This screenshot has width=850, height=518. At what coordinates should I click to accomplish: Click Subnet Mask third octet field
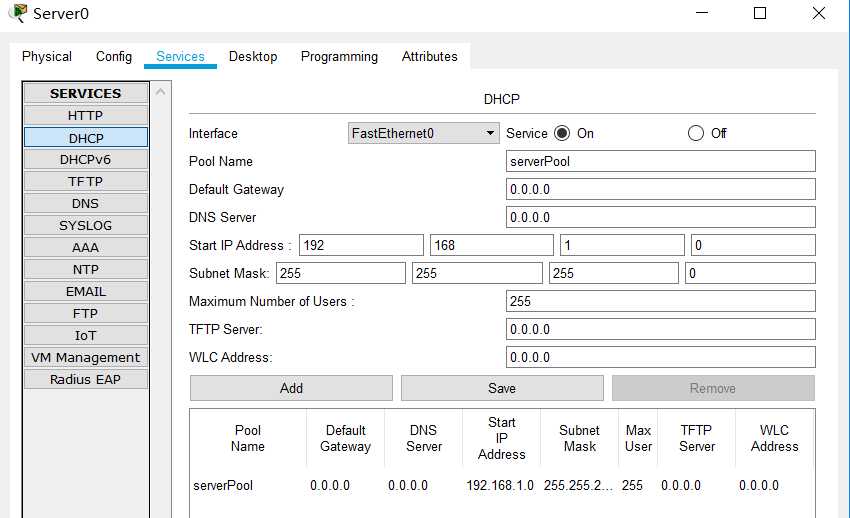pyautogui.click(x=614, y=273)
